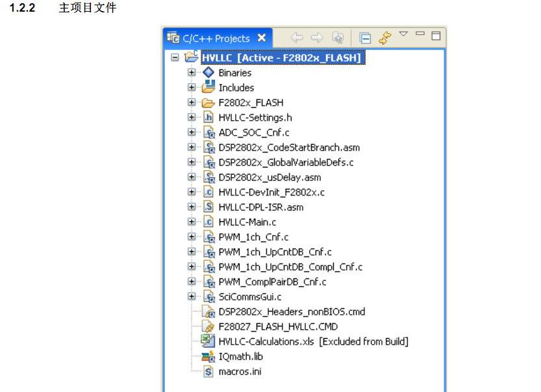The height and width of the screenshot is (392, 541).
Task: Select IQmath.lib file name
Action: pyautogui.click(x=241, y=356)
